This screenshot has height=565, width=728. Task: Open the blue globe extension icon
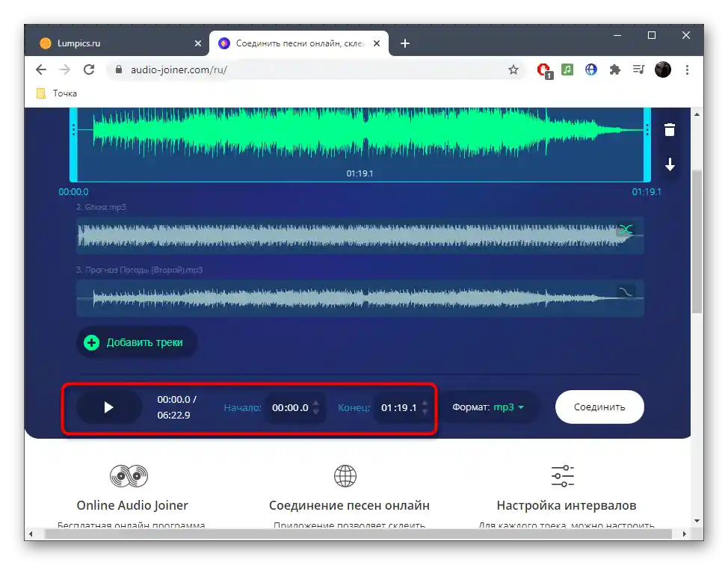click(591, 70)
